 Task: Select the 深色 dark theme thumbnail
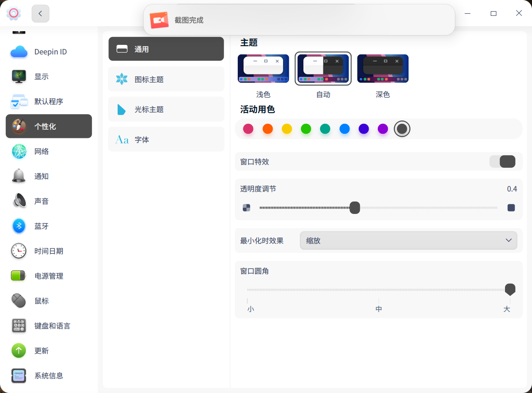click(x=383, y=69)
